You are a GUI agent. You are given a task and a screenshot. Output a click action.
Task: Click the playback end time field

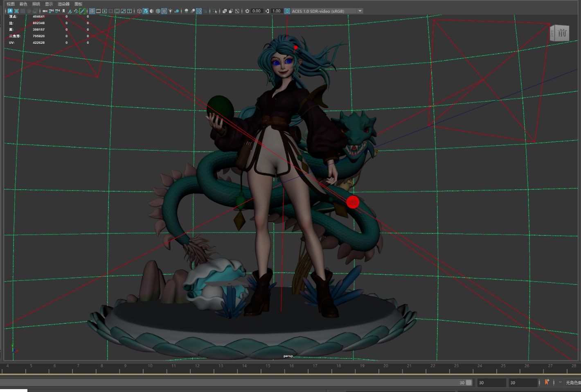(491, 383)
